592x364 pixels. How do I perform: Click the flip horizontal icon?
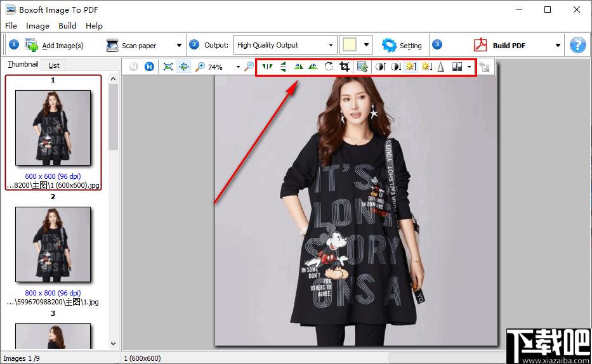pyautogui.click(x=267, y=67)
